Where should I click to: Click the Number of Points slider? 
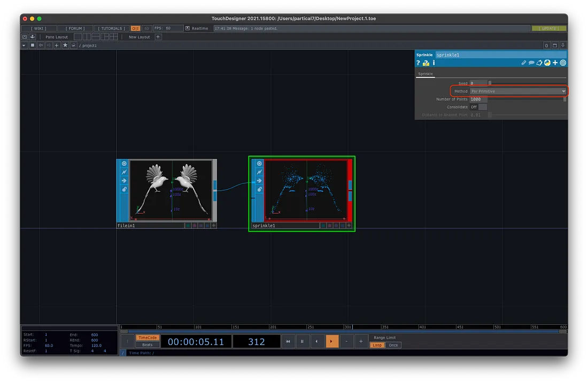(527, 99)
